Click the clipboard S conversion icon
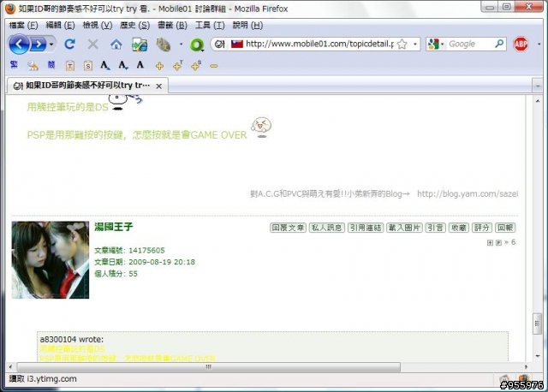This screenshot has height=392, width=548. pos(88,65)
